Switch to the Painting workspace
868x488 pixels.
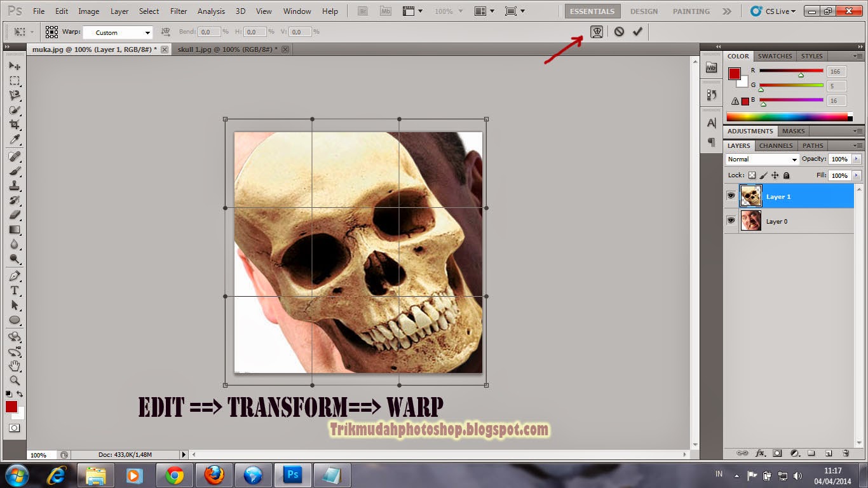[x=691, y=11]
